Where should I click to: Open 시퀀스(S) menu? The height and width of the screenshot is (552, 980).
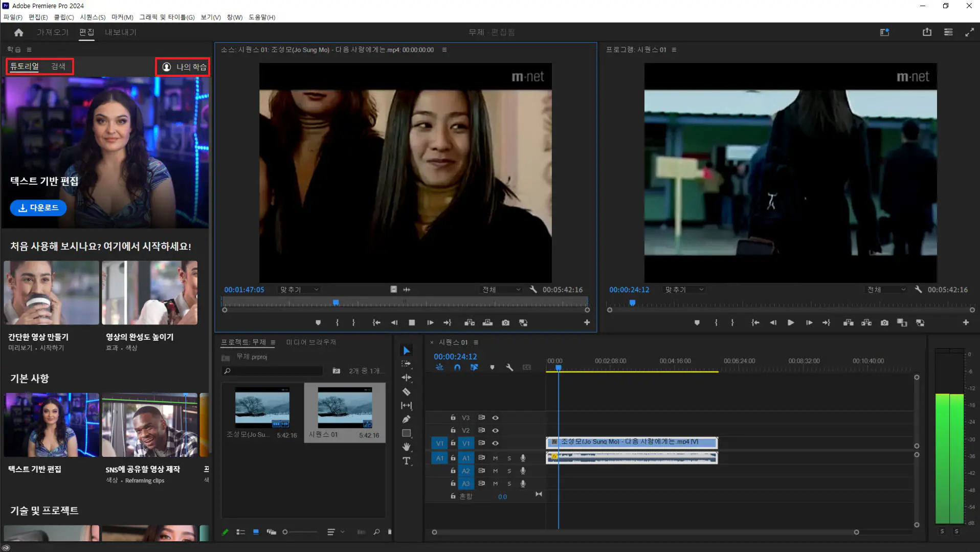(93, 17)
